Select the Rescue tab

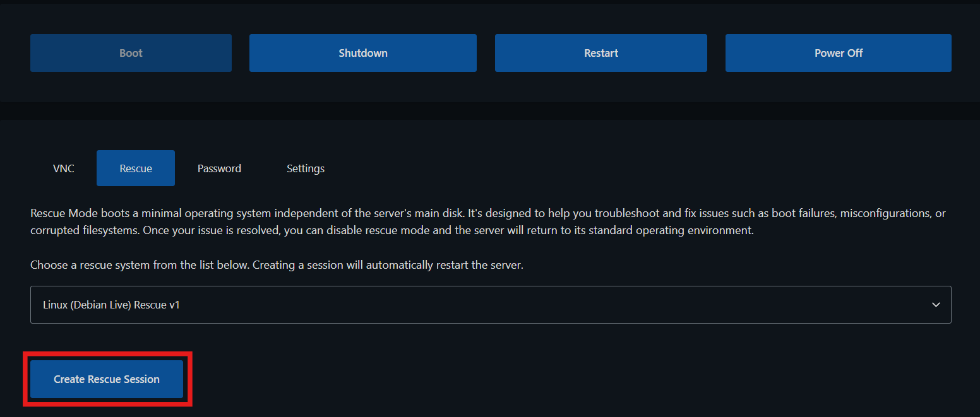(136, 168)
